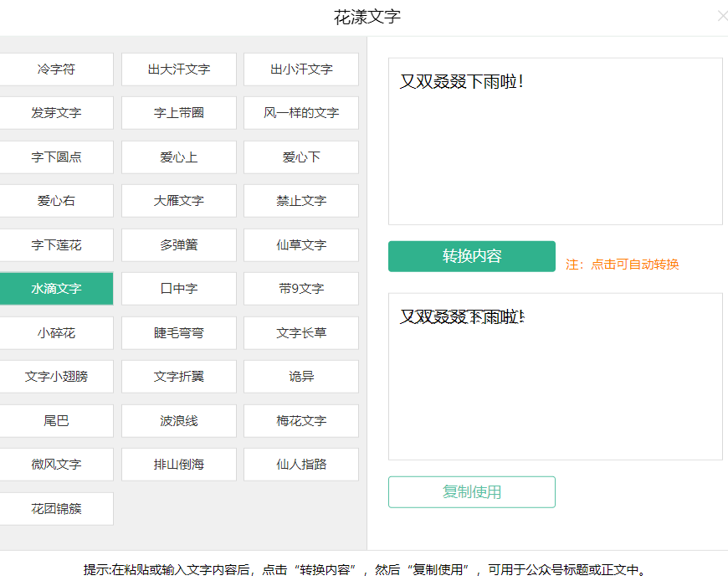728x586 pixels.
Task: Pick the 多弹簧 text effect
Action: tap(178, 245)
